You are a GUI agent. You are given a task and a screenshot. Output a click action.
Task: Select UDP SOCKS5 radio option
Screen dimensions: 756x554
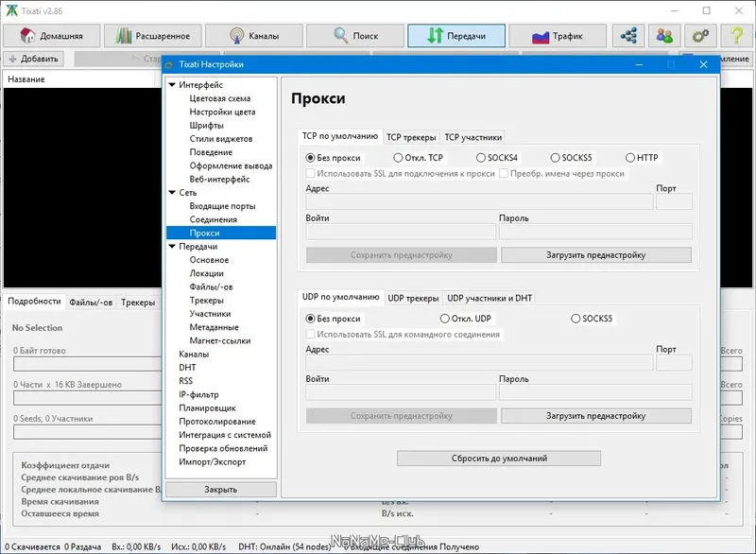click(x=576, y=319)
